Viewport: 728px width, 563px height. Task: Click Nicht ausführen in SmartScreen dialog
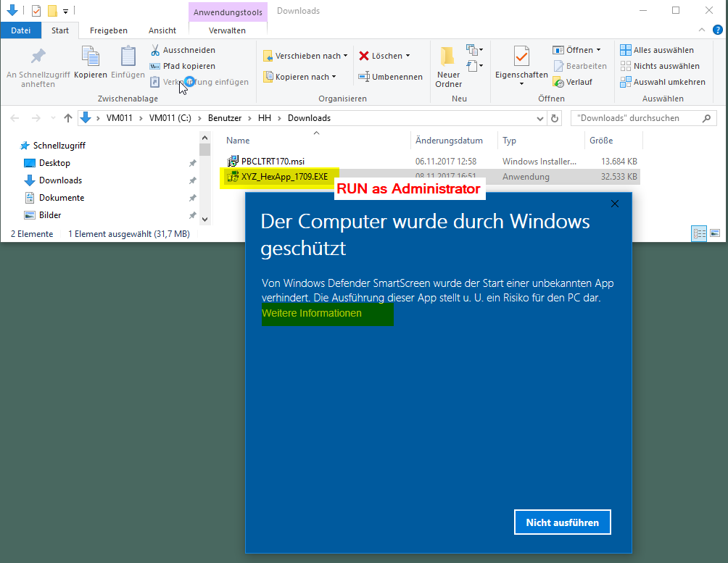point(562,522)
